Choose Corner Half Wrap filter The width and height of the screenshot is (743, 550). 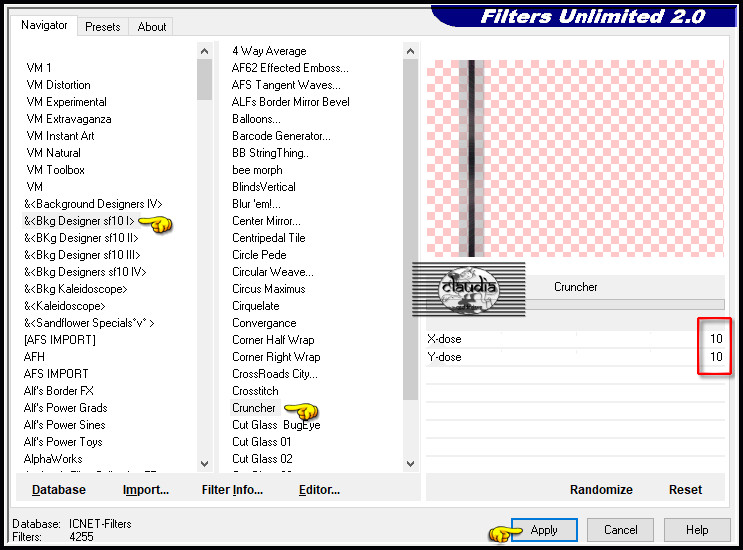click(x=273, y=340)
